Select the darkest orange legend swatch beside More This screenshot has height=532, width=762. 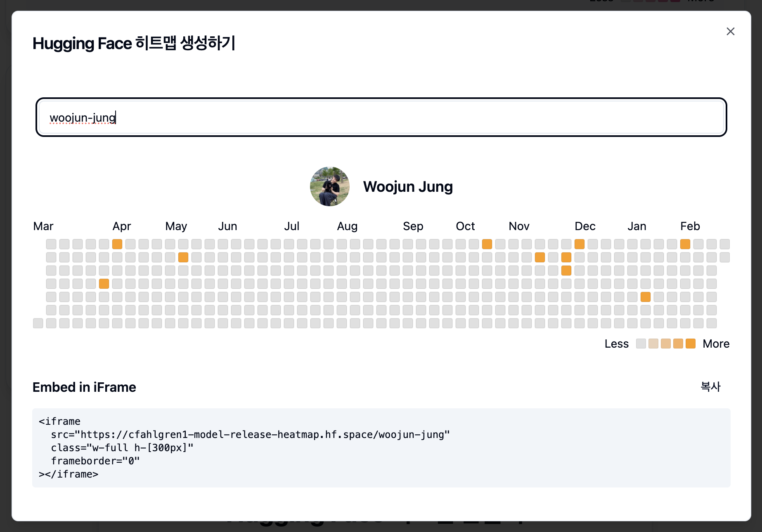click(x=690, y=344)
